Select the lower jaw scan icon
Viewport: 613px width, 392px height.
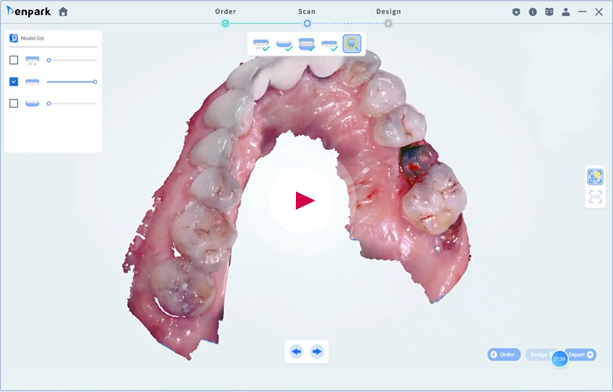pos(284,45)
